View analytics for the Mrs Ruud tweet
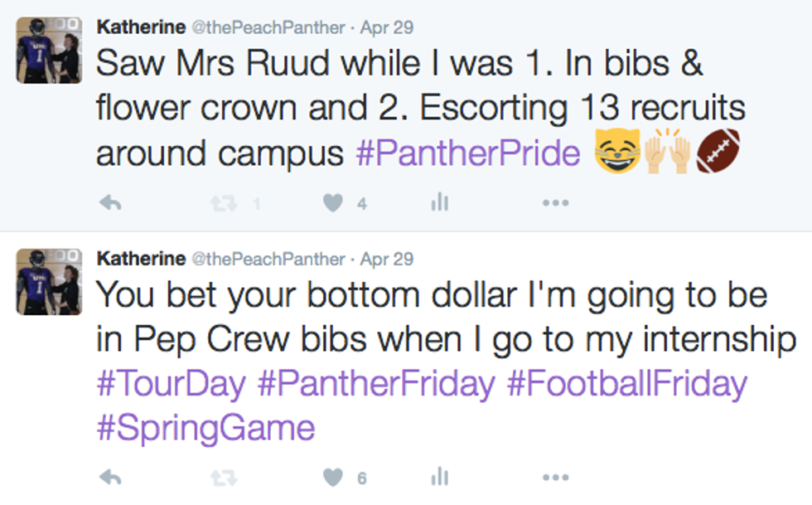The height and width of the screenshot is (505, 812). click(440, 202)
